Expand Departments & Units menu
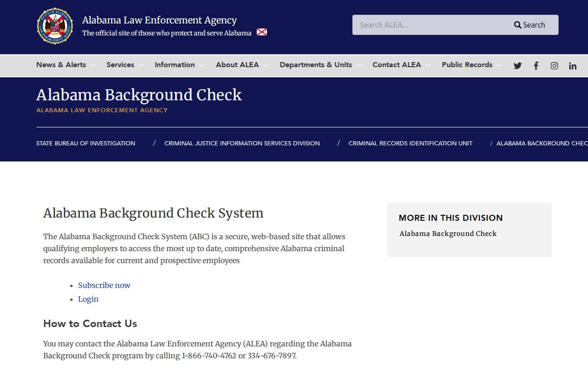This screenshot has width=588, height=368. pyautogui.click(x=321, y=65)
